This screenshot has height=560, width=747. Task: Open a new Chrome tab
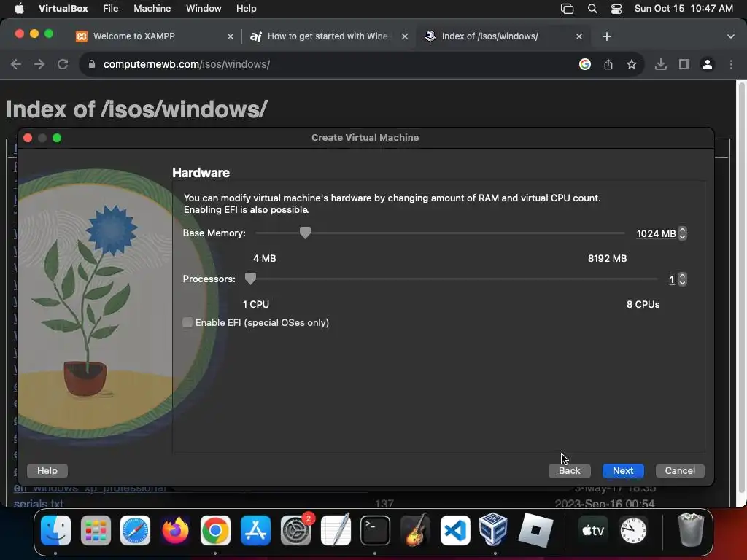606,36
